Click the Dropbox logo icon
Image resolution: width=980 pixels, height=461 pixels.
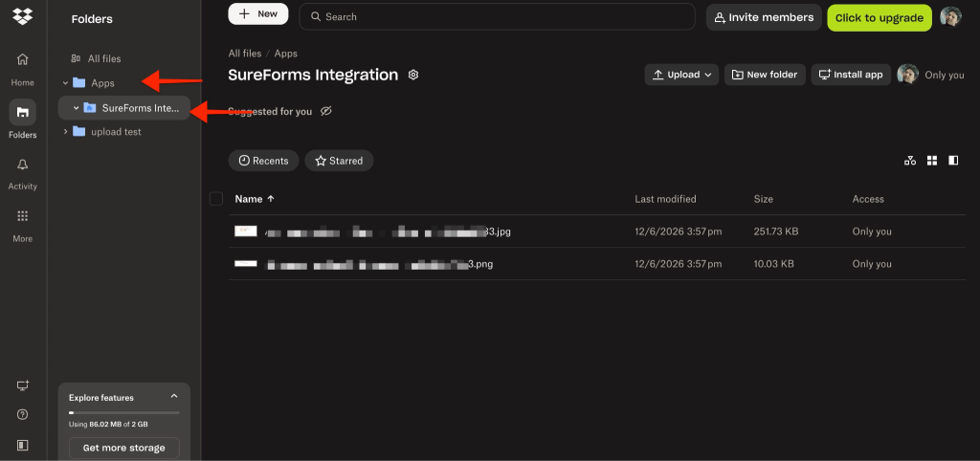[x=23, y=16]
